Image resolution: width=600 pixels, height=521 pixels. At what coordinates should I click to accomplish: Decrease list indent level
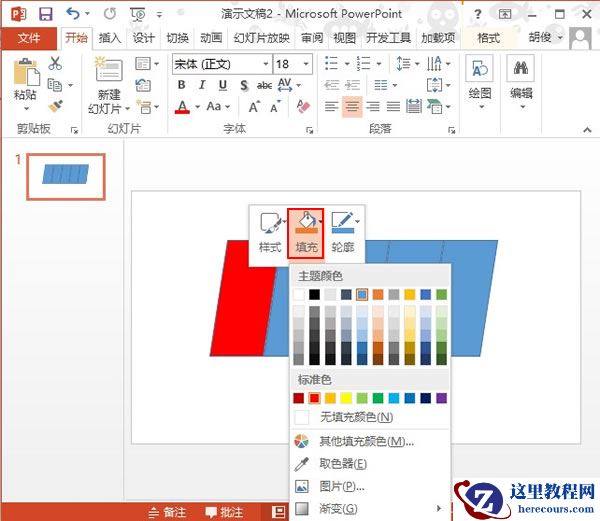(331, 85)
